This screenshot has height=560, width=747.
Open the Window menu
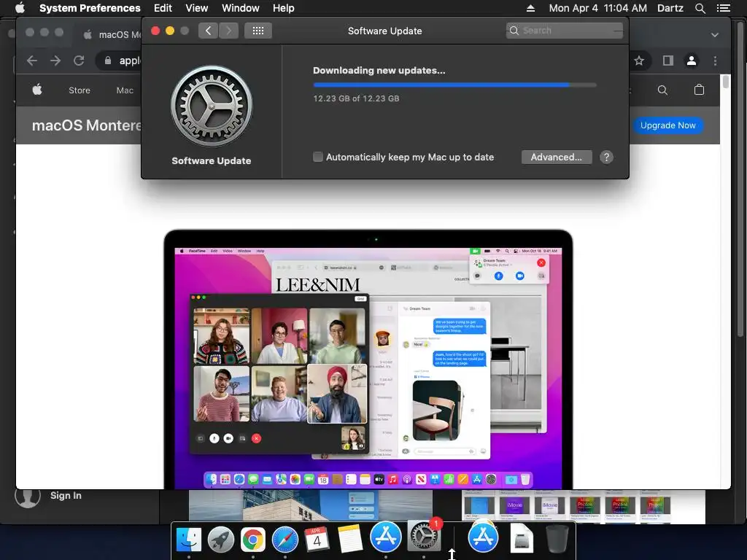pyautogui.click(x=241, y=8)
